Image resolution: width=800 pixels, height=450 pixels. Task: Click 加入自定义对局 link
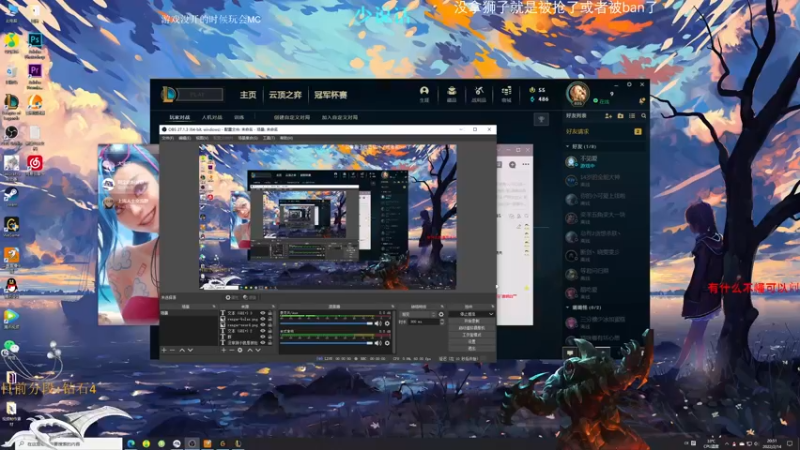point(339,117)
